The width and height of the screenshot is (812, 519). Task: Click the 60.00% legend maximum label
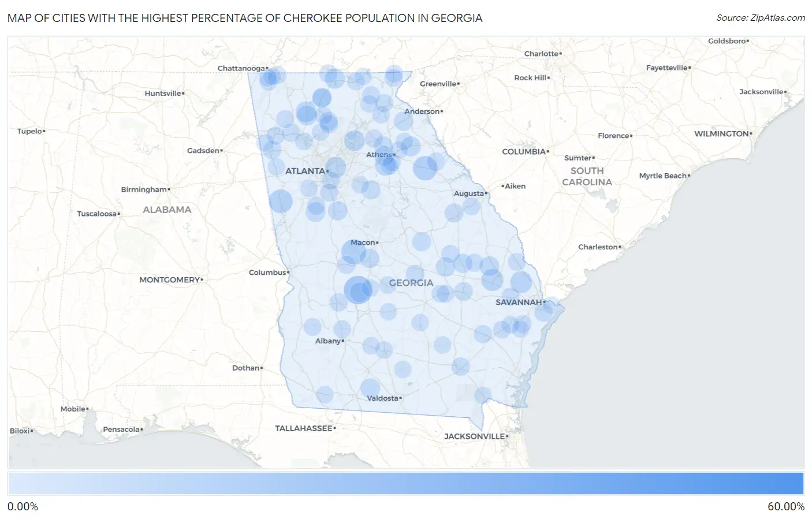(786, 506)
